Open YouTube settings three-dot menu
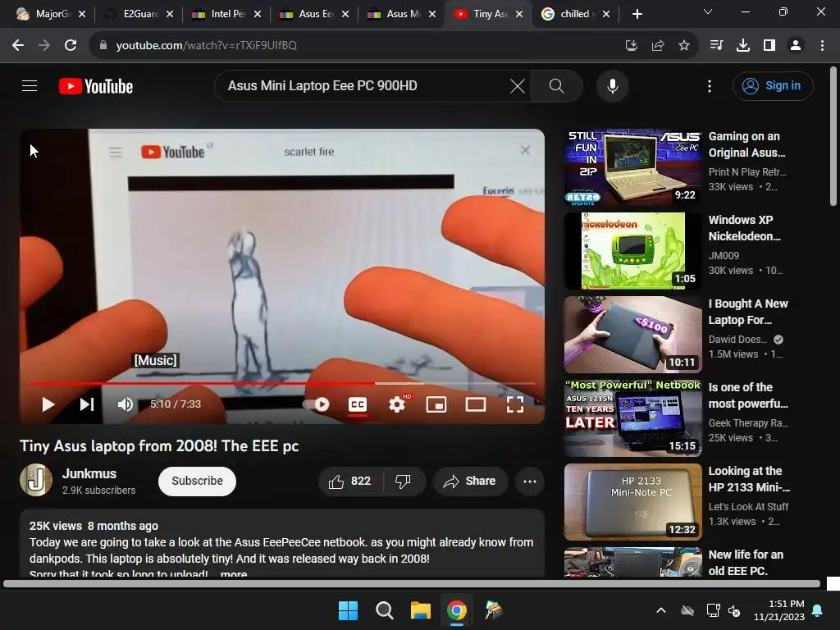This screenshot has width=840, height=630. tap(710, 85)
